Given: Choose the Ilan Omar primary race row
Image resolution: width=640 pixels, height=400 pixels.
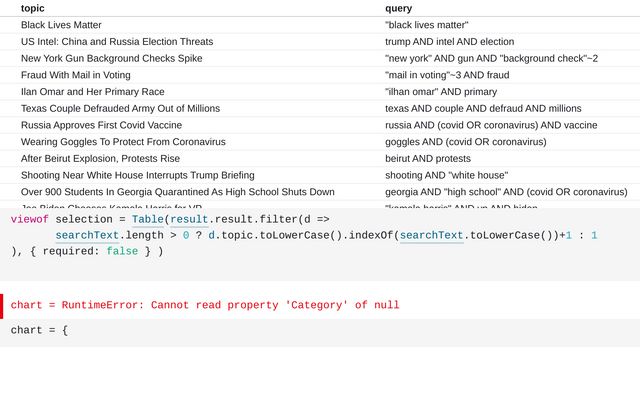Looking at the screenshot, I should click(x=92, y=92).
